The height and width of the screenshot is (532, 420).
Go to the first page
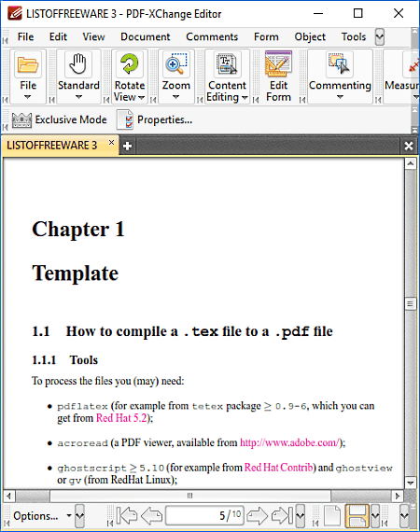pos(127,516)
